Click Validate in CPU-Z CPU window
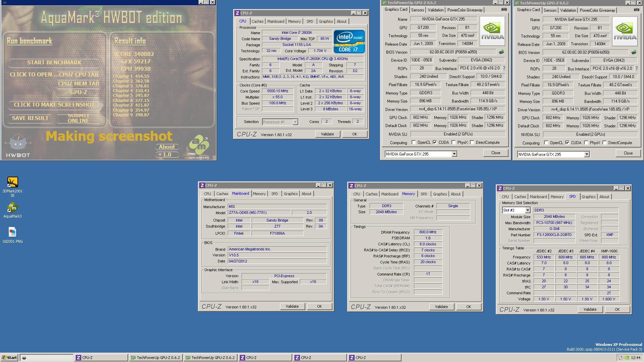 327,134
